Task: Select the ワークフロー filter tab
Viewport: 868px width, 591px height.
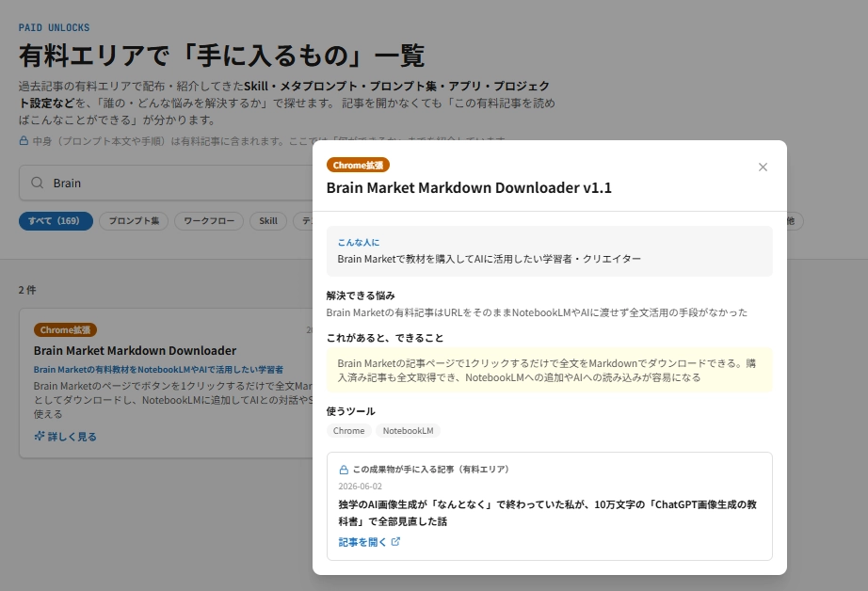Action: tap(209, 221)
